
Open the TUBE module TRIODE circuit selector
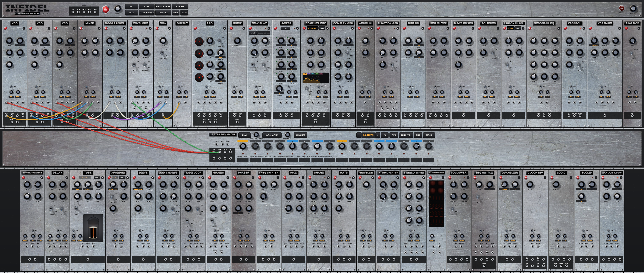(88, 189)
